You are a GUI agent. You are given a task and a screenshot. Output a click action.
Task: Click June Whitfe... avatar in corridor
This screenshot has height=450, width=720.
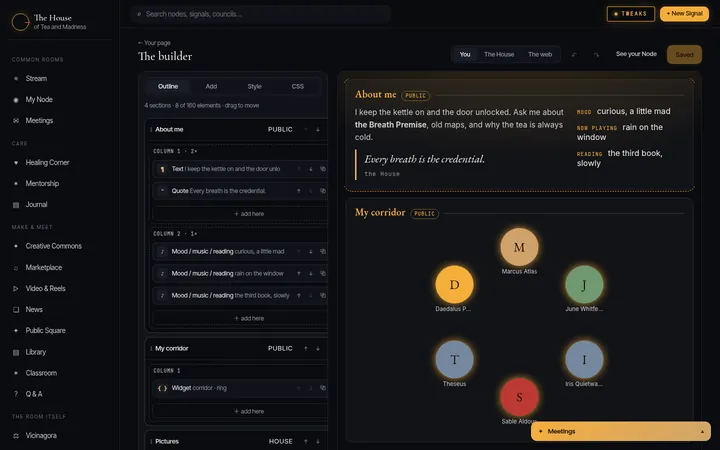point(584,285)
